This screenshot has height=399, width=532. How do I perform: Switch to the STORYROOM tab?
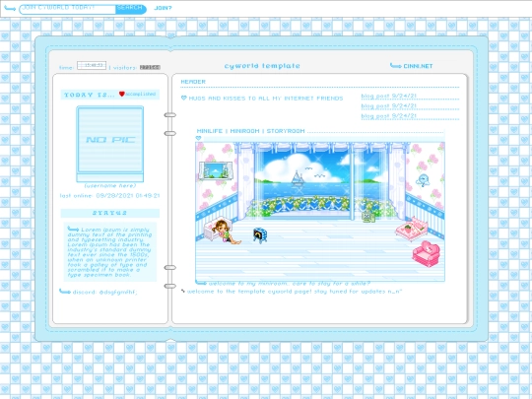tap(286, 131)
